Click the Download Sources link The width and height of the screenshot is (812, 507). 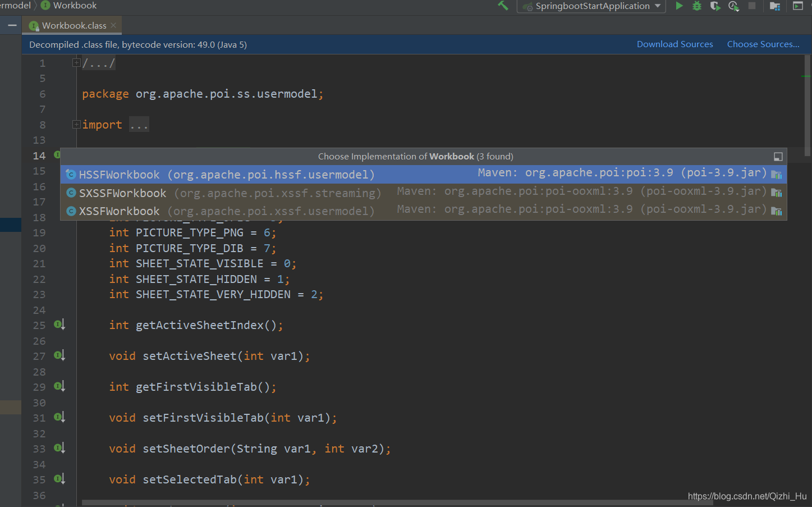pyautogui.click(x=675, y=44)
